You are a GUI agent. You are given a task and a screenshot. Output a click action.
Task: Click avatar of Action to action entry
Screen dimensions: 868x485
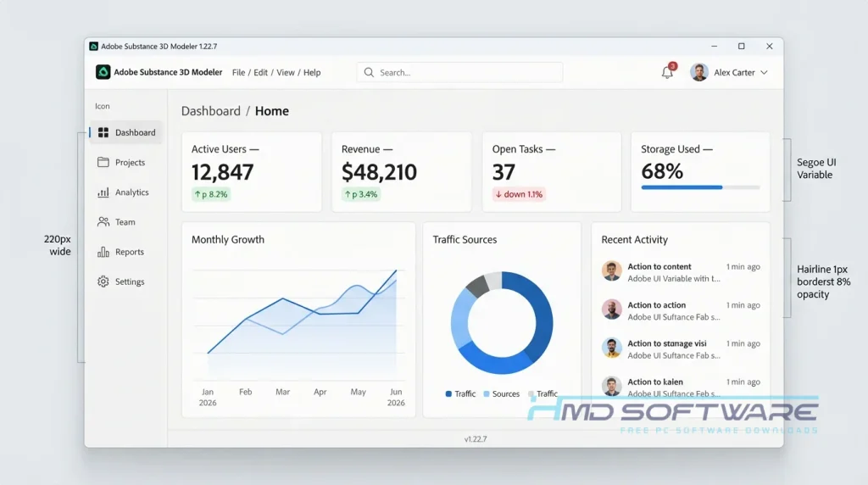tap(612, 309)
